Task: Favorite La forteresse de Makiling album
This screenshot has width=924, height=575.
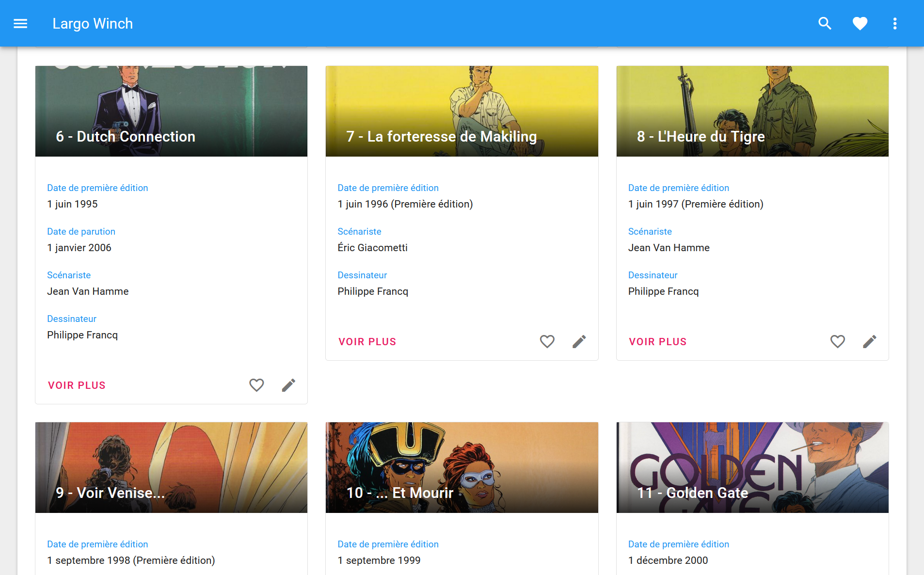Action: 547,341
